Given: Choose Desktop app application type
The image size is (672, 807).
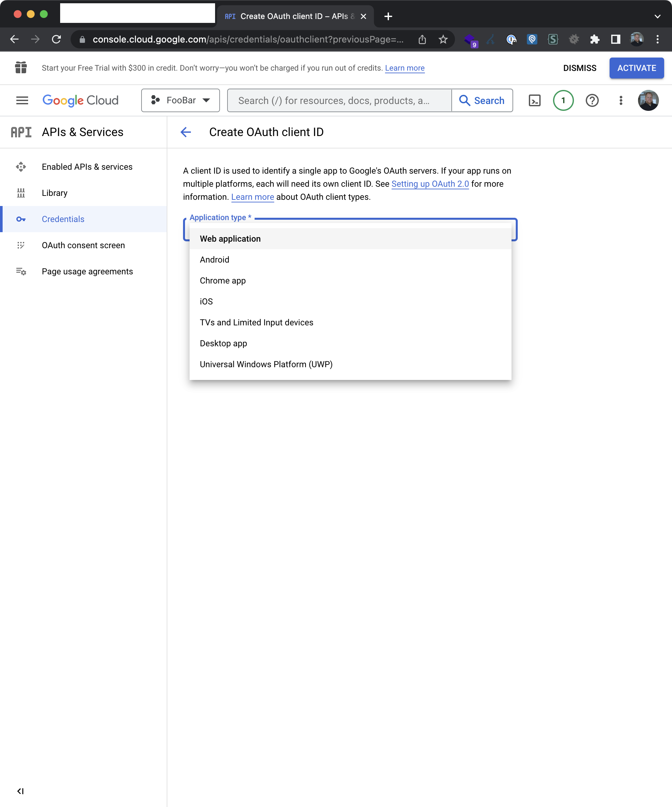Looking at the screenshot, I should click(223, 343).
